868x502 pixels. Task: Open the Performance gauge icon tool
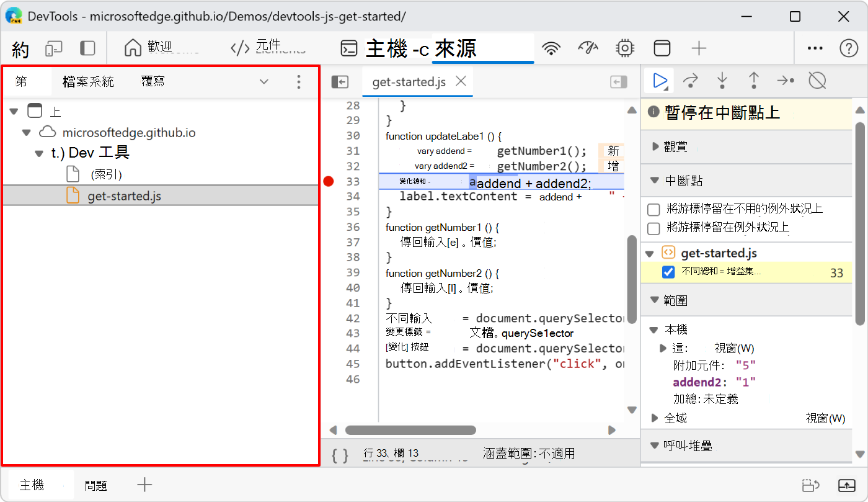588,48
